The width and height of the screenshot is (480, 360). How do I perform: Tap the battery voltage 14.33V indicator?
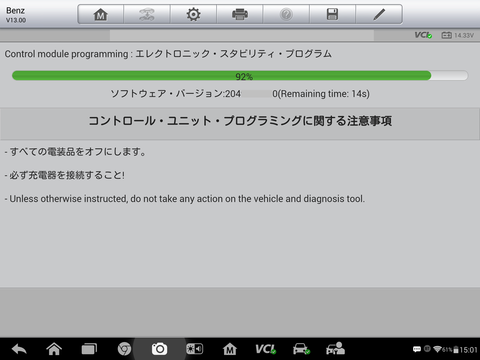click(457, 35)
